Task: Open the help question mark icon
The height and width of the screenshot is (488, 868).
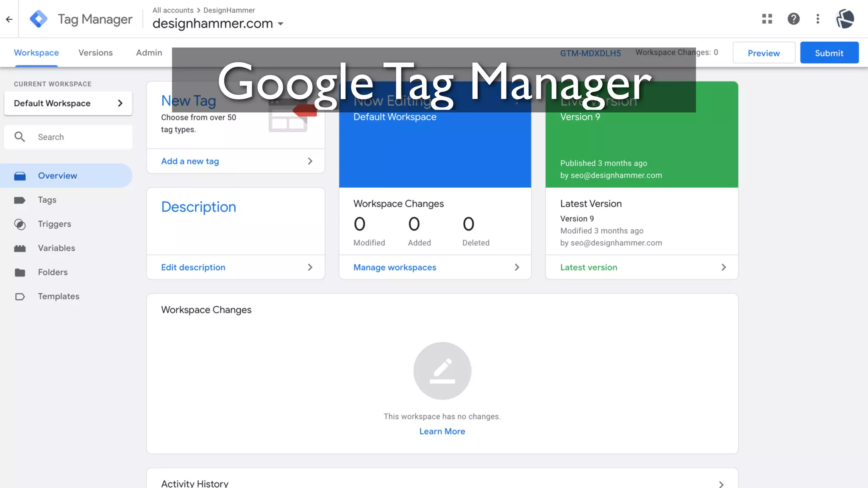Action: pos(793,19)
